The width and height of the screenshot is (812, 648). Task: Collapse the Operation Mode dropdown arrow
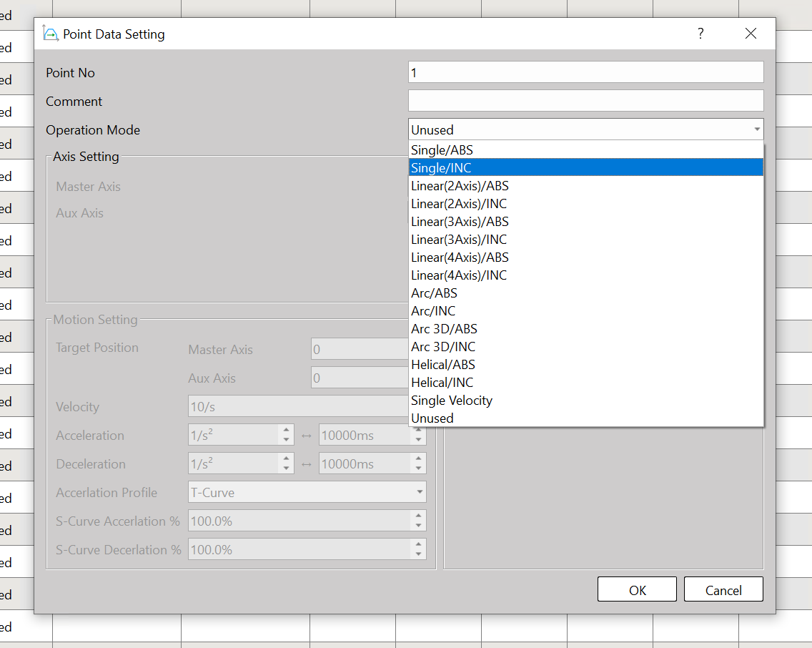click(756, 129)
